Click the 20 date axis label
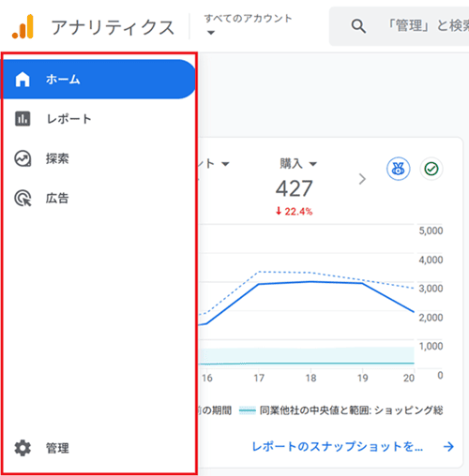Screen dimensions: 469x476 [409, 378]
